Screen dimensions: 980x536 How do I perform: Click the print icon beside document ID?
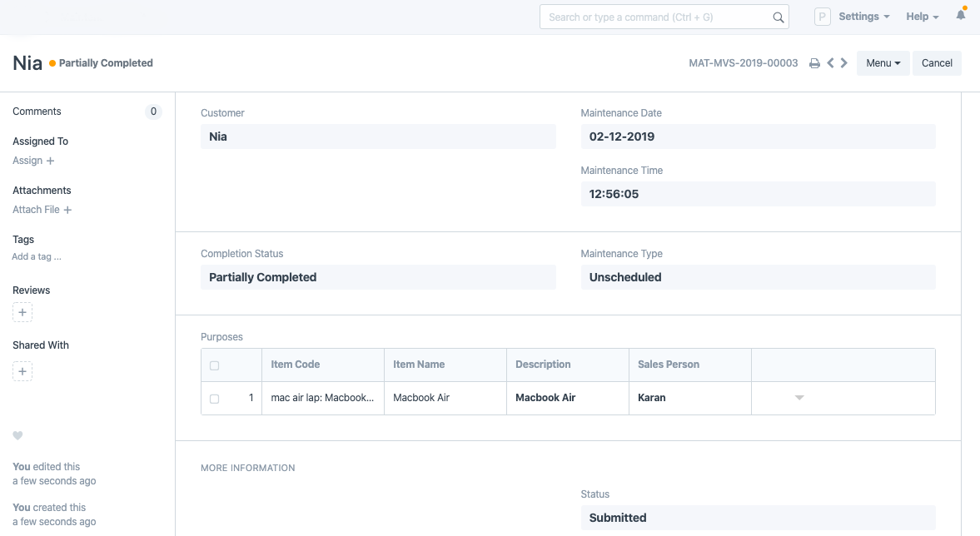tap(814, 63)
